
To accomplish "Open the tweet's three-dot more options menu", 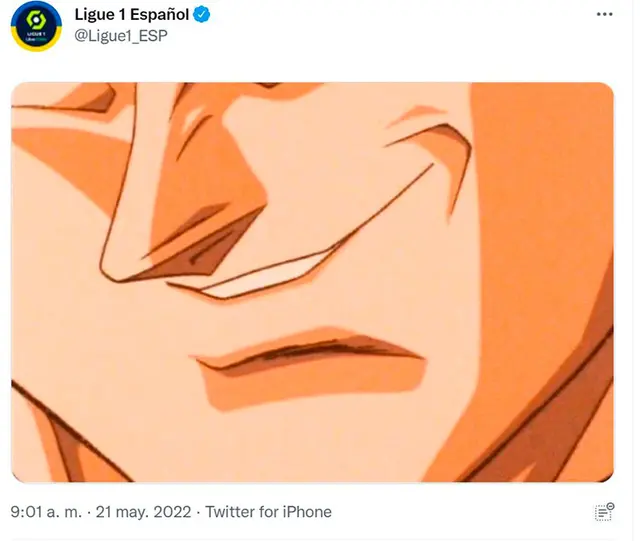I will (604, 14).
